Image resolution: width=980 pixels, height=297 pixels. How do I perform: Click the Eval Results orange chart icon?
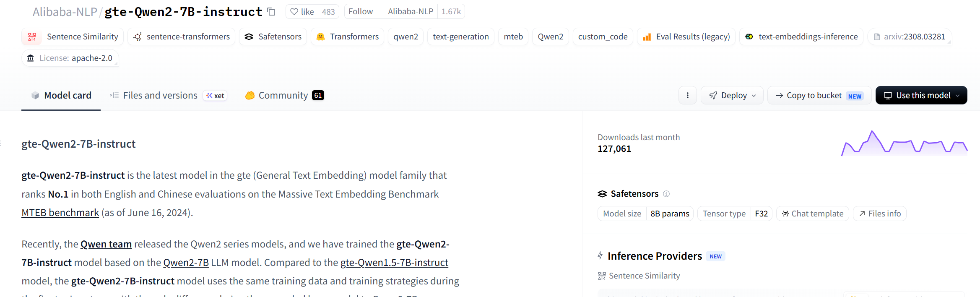tap(647, 37)
